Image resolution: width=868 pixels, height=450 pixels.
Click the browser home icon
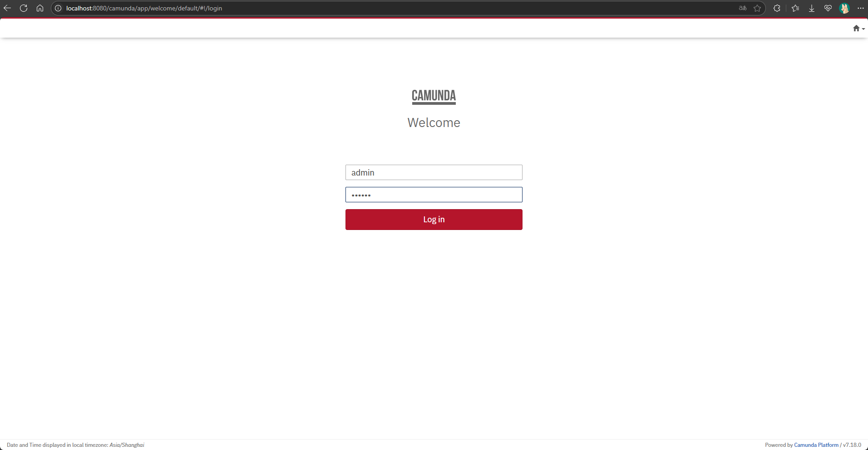tap(40, 8)
